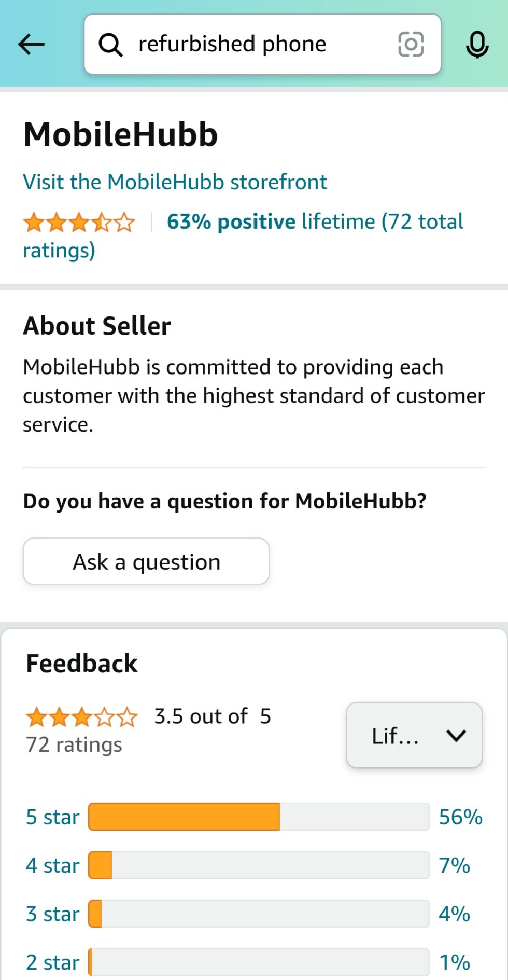Choose the 3 star rating row
Image resolution: width=508 pixels, height=980 pixels.
tap(52, 914)
